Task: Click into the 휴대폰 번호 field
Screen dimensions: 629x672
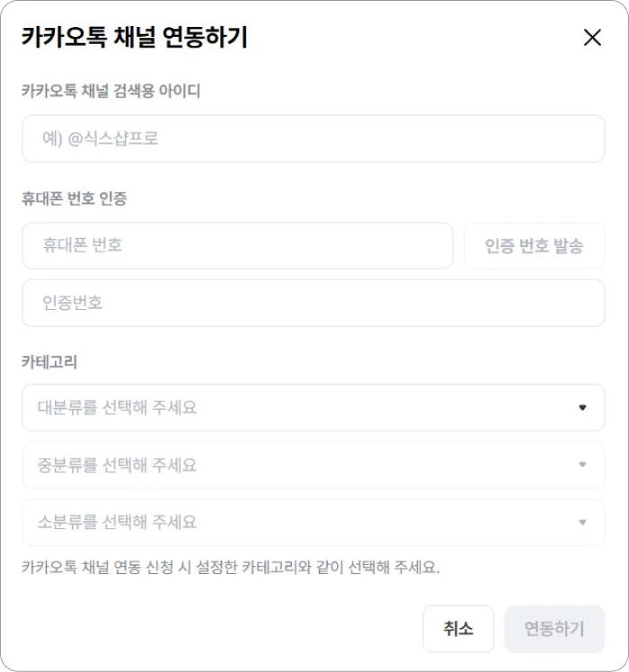Action: click(x=237, y=245)
